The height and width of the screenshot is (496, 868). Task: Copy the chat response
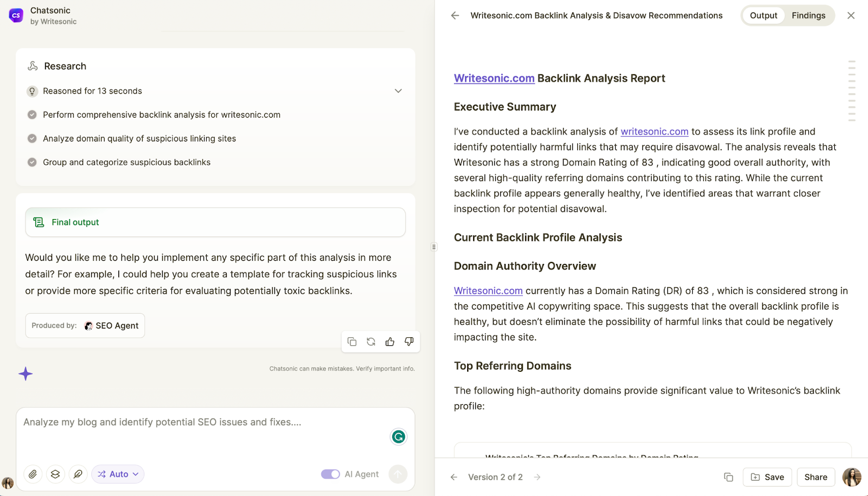[x=352, y=342]
